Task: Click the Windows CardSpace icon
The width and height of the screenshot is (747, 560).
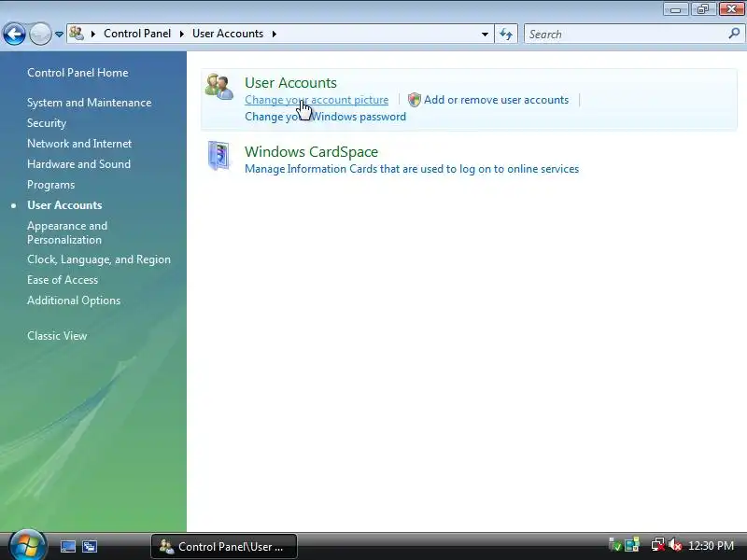Action: pyautogui.click(x=218, y=155)
